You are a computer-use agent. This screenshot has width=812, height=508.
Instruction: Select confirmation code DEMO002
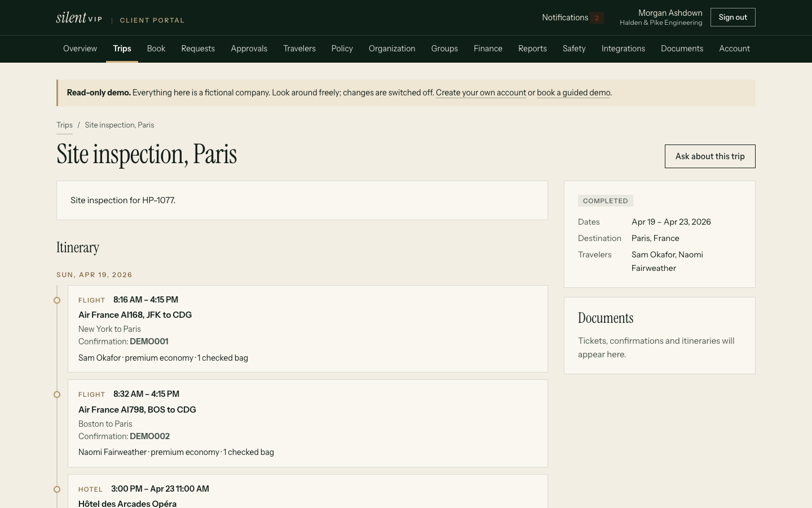tap(149, 436)
